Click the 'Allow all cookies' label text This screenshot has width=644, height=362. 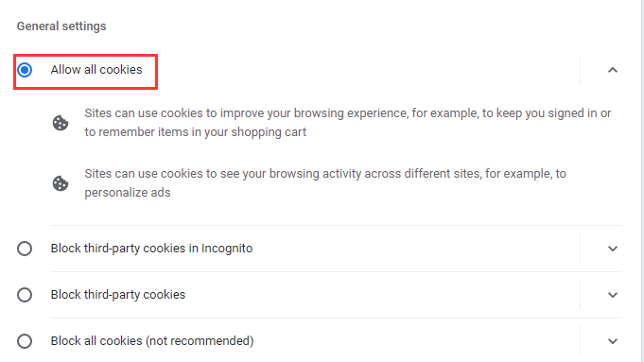(x=96, y=70)
